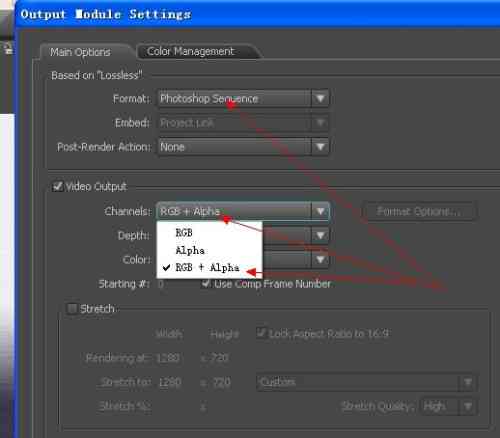Click the Format Options button
500x438 pixels.
point(419,211)
